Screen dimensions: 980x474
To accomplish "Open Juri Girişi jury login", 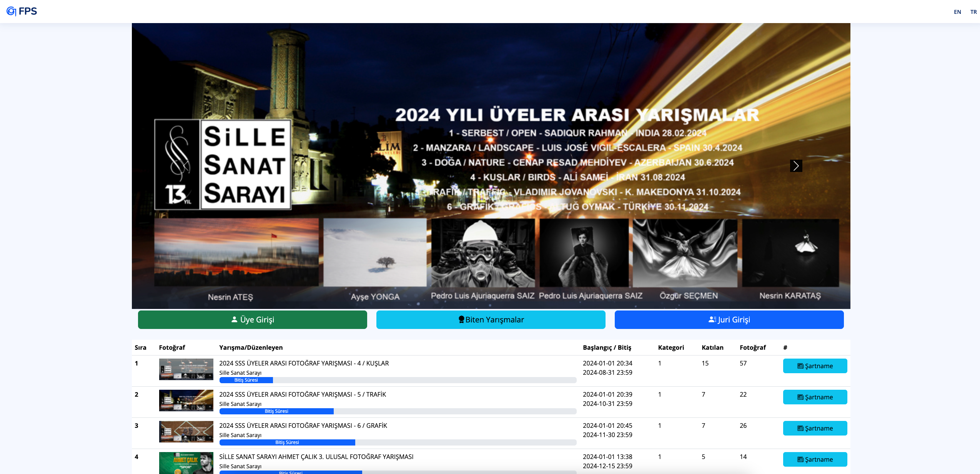I will click(729, 320).
